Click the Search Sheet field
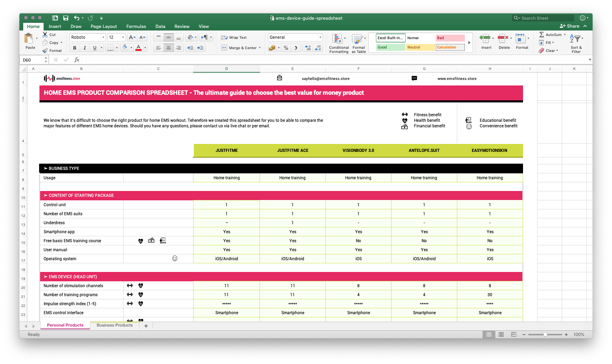 pos(543,18)
